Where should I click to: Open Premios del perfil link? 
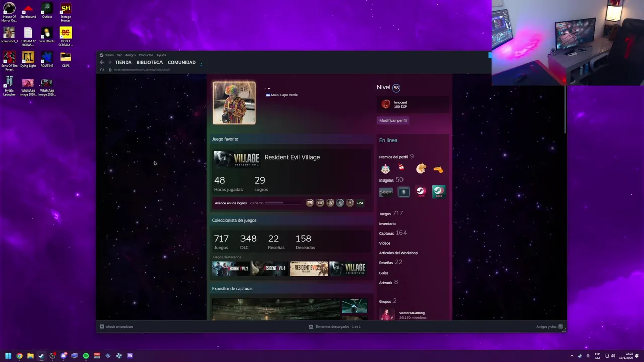click(393, 157)
